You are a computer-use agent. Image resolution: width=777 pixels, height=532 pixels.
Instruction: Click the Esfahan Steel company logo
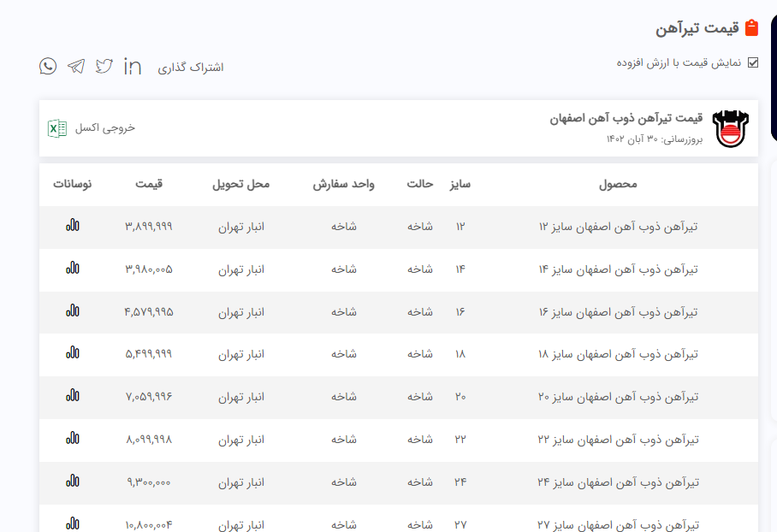click(x=730, y=128)
